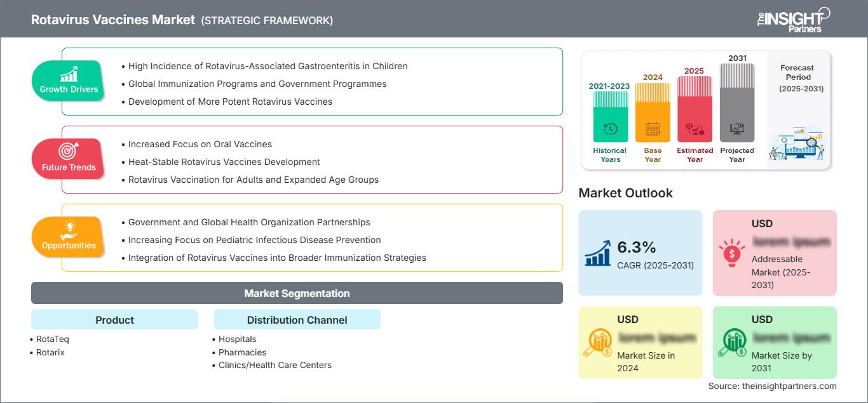Select the Product segmentation header
This screenshot has height=403, width=868.
114,320
